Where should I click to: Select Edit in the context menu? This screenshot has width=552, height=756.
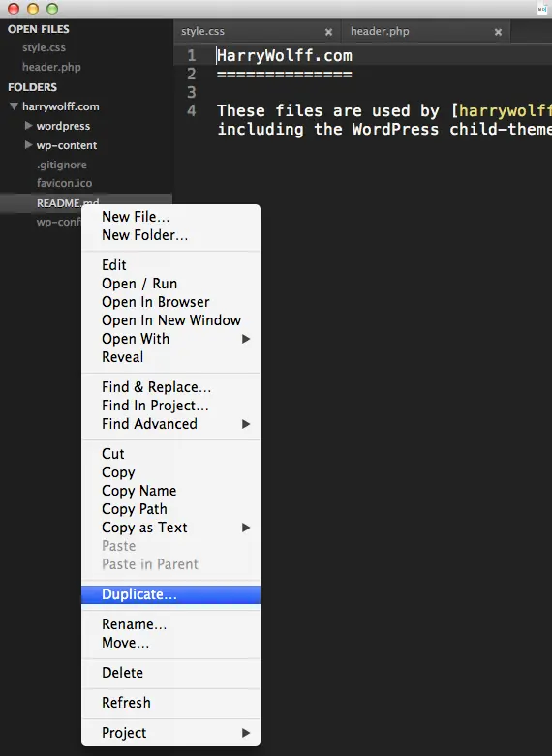(170, 265)
